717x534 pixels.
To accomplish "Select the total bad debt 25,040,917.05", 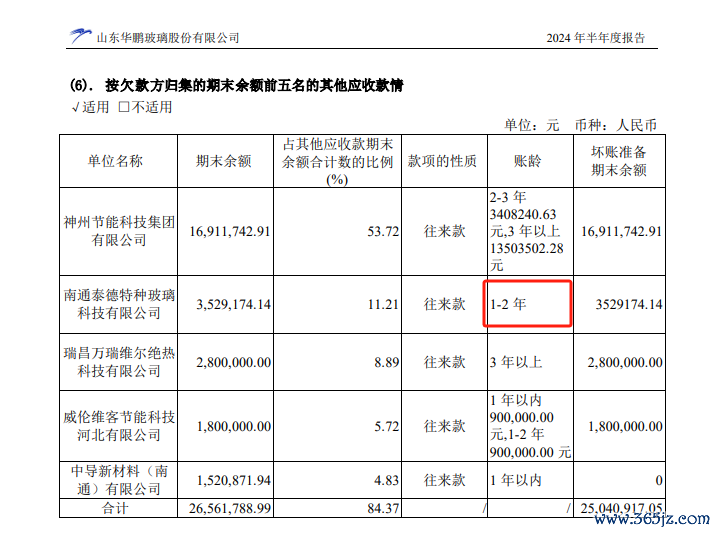I will coord(621,508).
